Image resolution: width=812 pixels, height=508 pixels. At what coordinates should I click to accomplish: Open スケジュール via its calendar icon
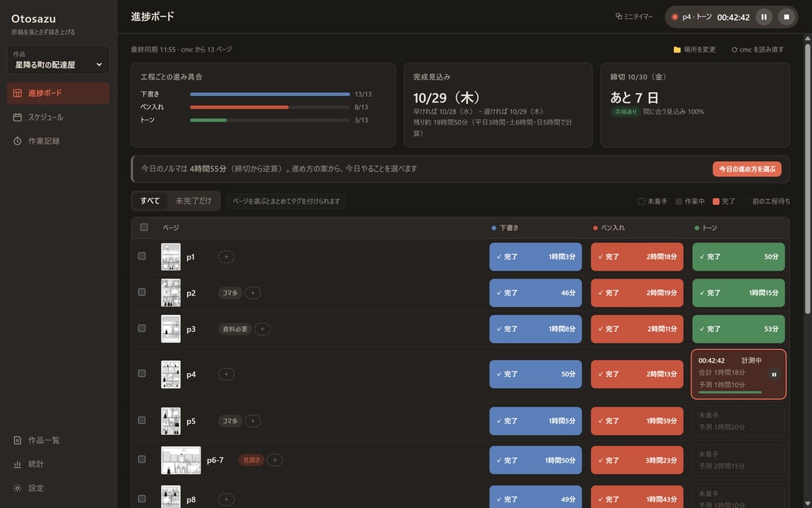pos(17,117)
